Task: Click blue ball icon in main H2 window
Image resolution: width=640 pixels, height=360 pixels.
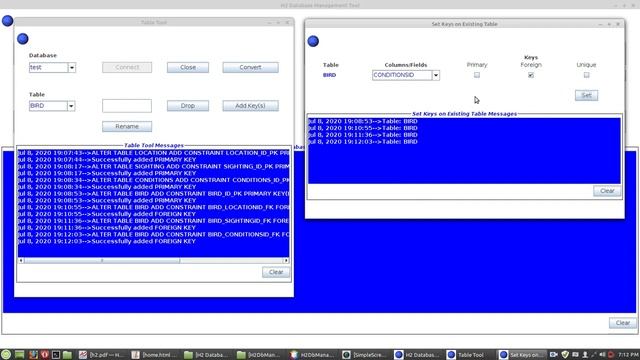Action: (x=7, y=20)
